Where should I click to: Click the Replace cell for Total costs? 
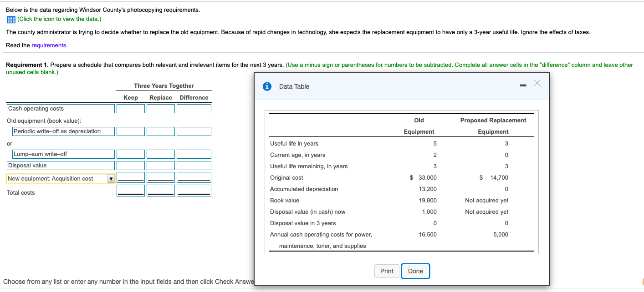(161, 190)
